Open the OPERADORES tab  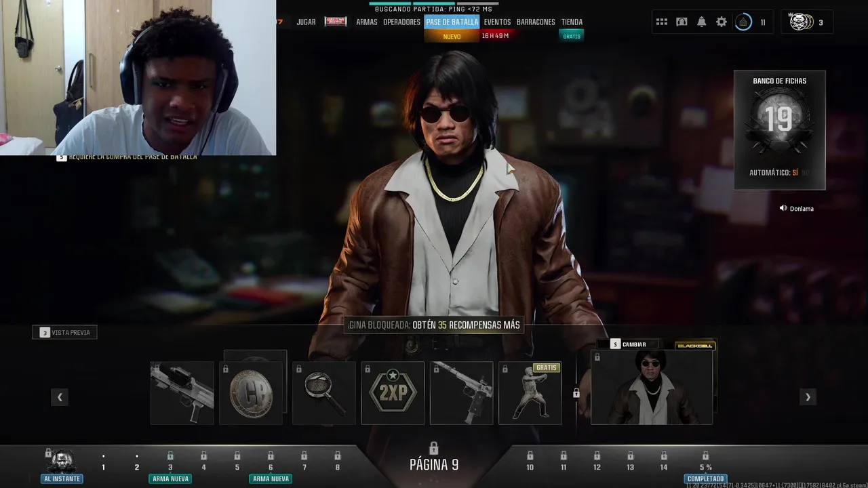click(401, 22)
